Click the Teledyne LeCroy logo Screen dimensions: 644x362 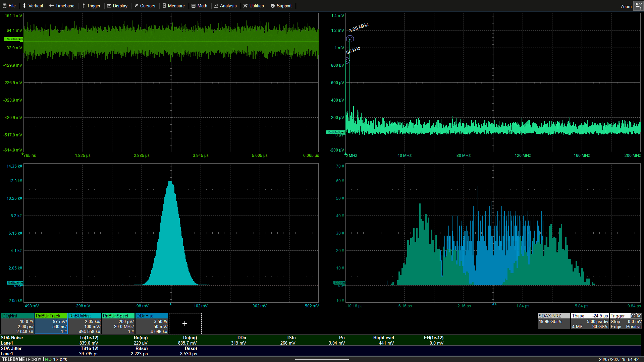22,359
